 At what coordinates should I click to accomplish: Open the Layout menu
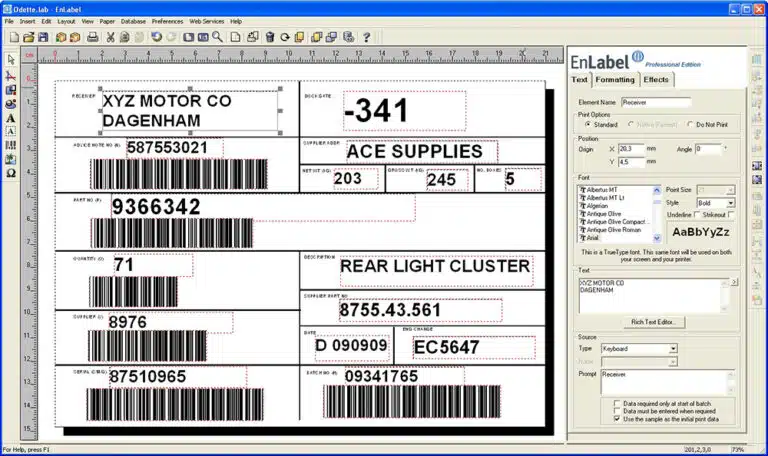point(66,22)
